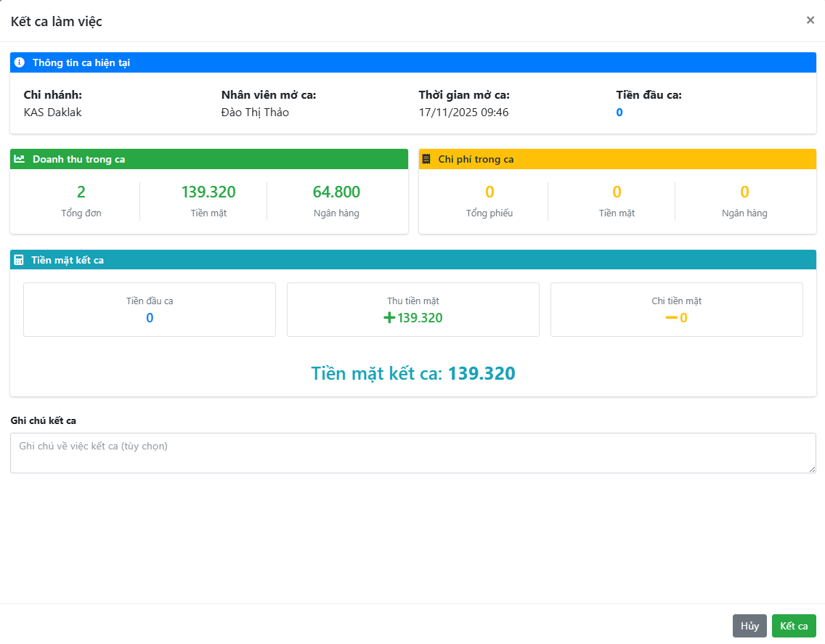Focus the Ghi chú kết ca text area
Viewport: 825px width, 644px height.
[412, 453]
